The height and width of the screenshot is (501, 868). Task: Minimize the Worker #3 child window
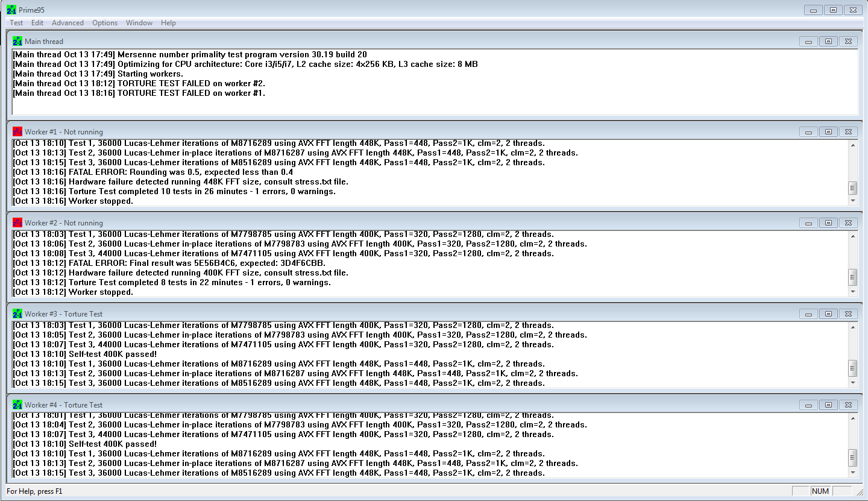click(x=808, y=314)
